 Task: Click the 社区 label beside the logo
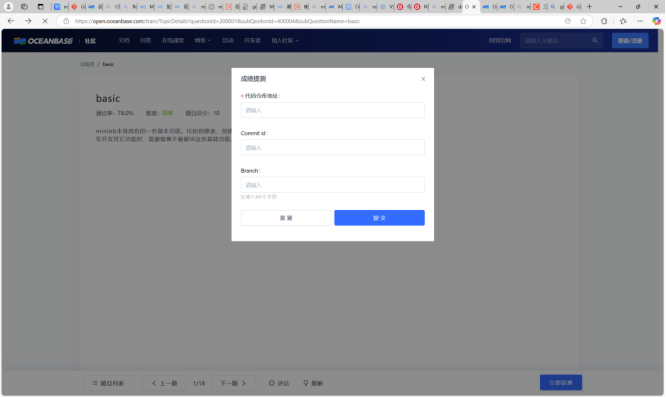pyautogui.click(x=90, y=41)
